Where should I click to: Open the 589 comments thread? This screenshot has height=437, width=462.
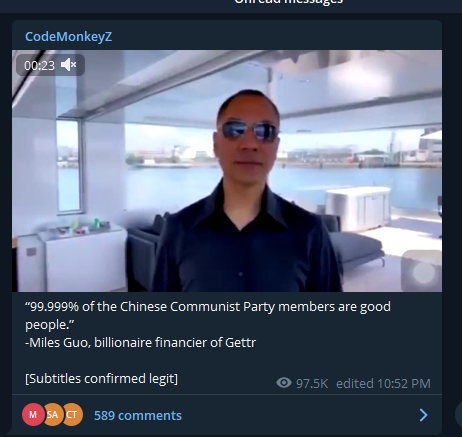138,415
